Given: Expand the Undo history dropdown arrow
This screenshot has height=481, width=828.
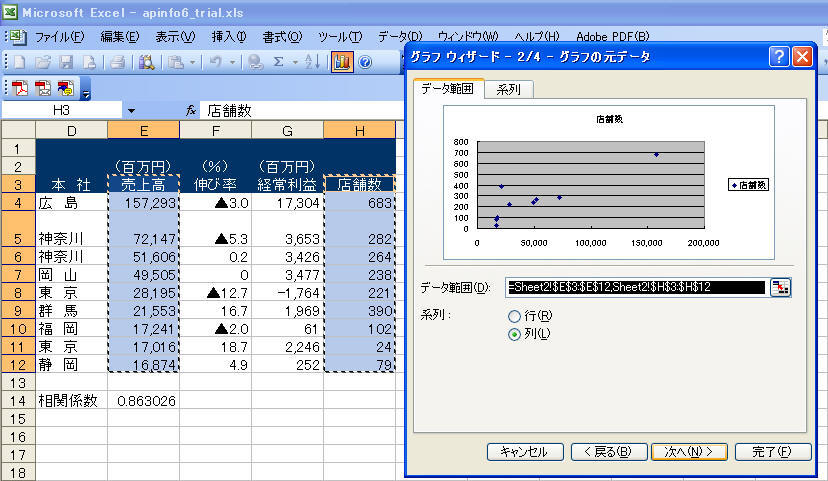Looking at the screenshot, I should click(233, 62).
